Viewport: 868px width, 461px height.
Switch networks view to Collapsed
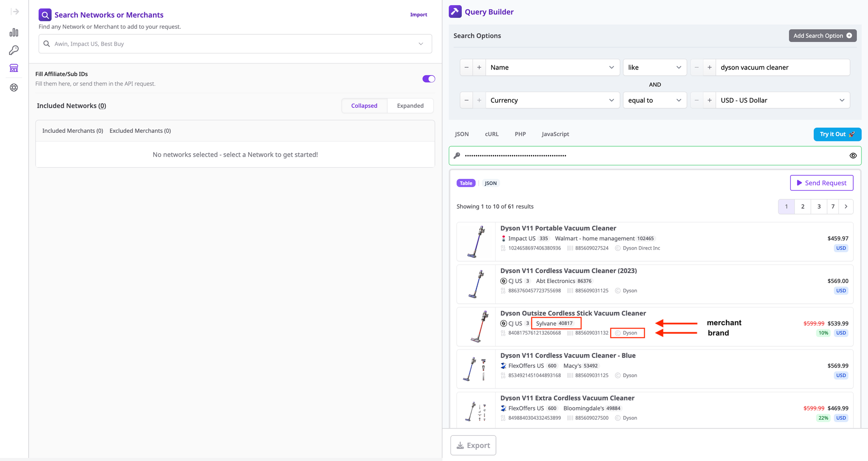point(364,105)
